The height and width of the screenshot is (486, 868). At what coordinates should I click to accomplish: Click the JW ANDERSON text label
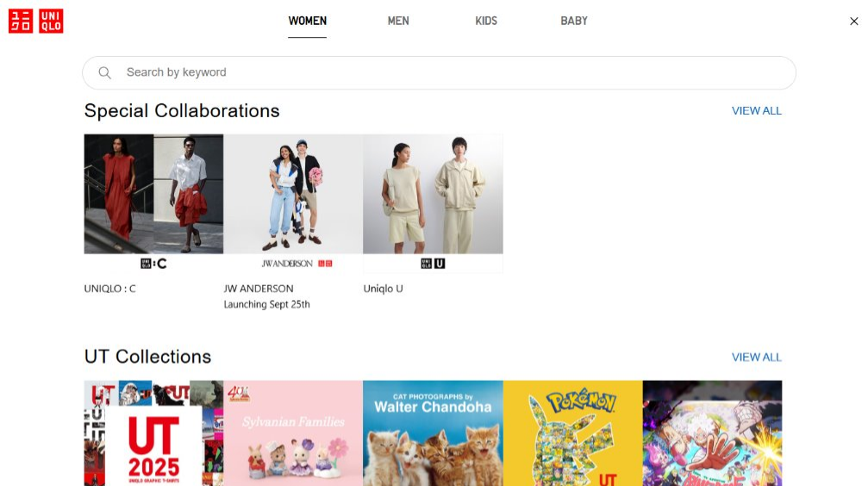point(259,289)
